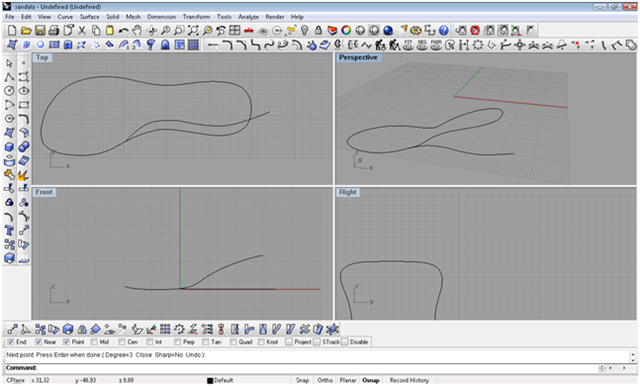Click the Fillet curve icon in left toolbar
The height and width of the screenshot is (386, 640).
[x=24, y=119]
